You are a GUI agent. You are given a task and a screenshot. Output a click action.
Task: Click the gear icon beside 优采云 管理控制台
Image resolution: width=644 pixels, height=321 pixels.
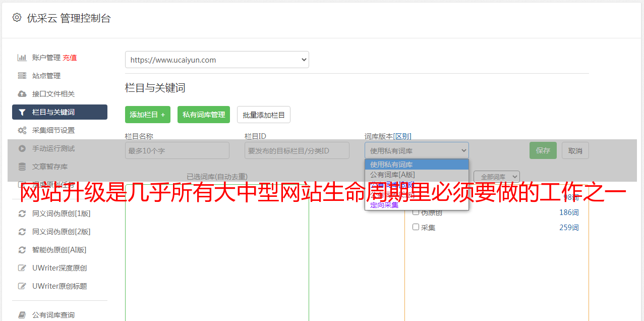(x=17, y=18)
